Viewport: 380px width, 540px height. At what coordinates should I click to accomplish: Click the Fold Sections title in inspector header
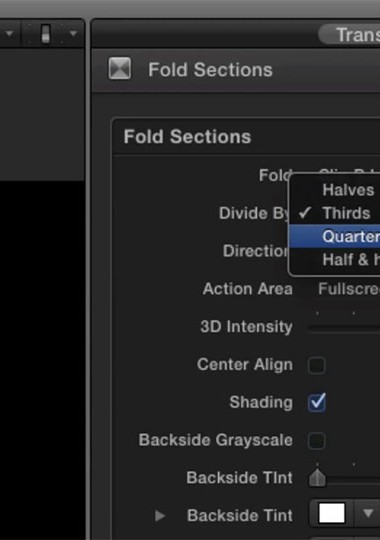210,70
